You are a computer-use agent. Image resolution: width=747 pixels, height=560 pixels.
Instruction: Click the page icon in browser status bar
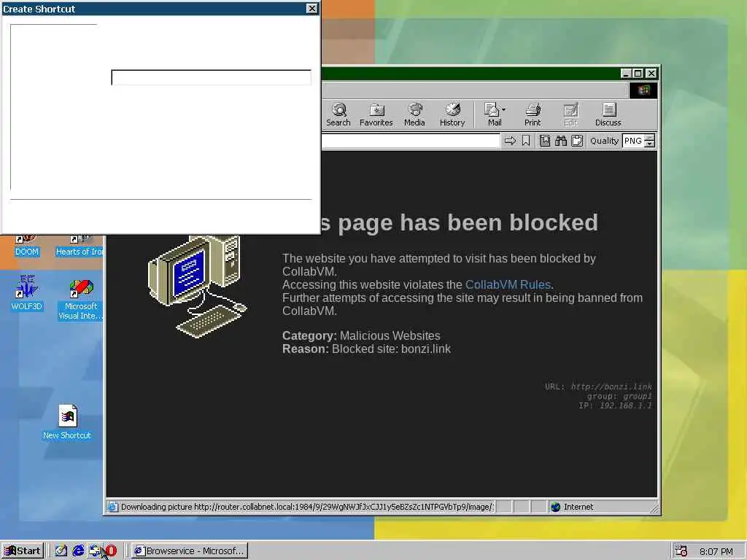[x=112, y=507]
